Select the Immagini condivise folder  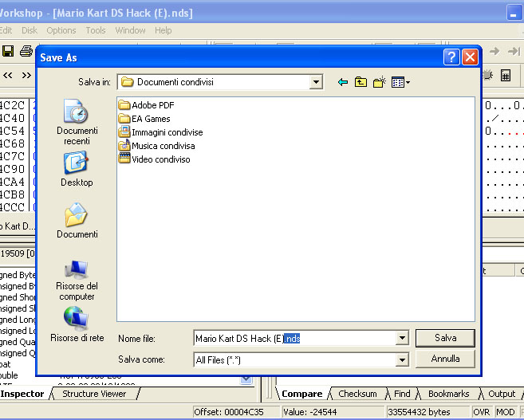(161, 132)
